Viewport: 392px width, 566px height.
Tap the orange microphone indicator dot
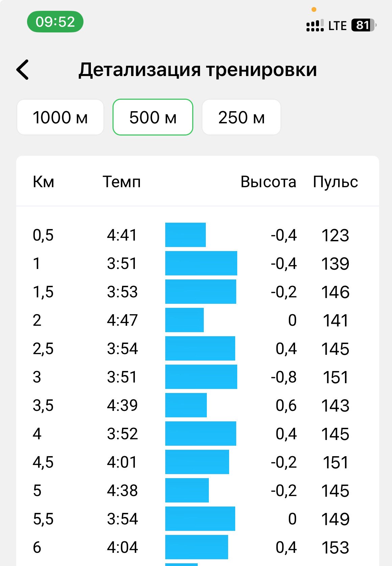click(314, 9)
